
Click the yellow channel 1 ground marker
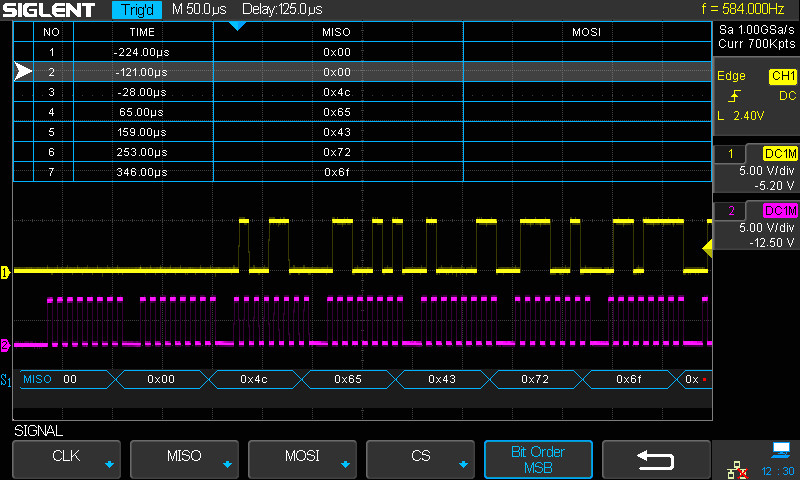pos(5,271)
